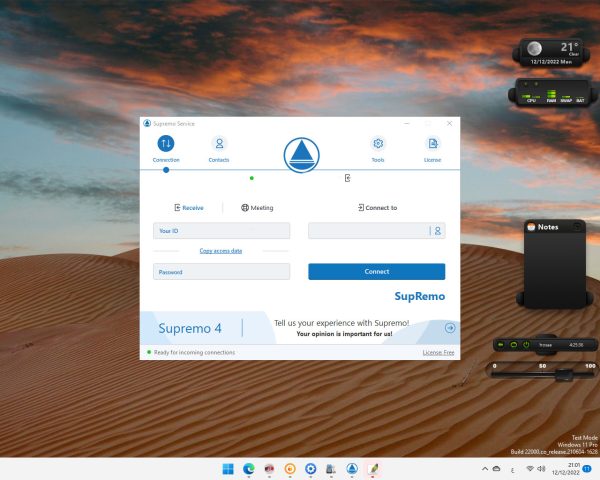This screenshot has width=600, height=480.
Task: Switch to the Receive tab
Action: pyautogui.click(x=189, y=208)
